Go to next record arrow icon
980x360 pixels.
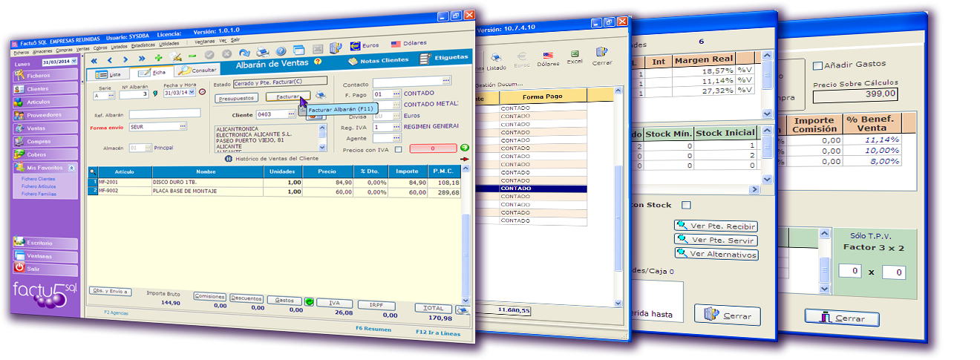[x=126, y=59]
